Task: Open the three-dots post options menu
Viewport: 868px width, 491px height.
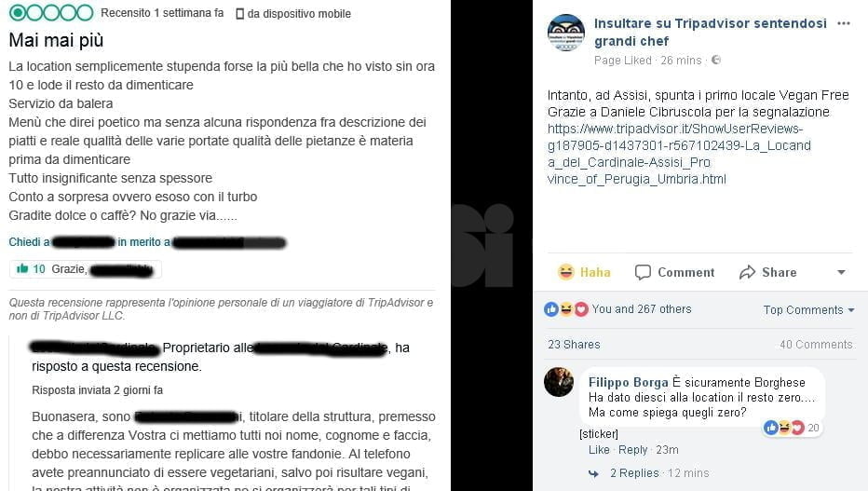Action: 844,23
